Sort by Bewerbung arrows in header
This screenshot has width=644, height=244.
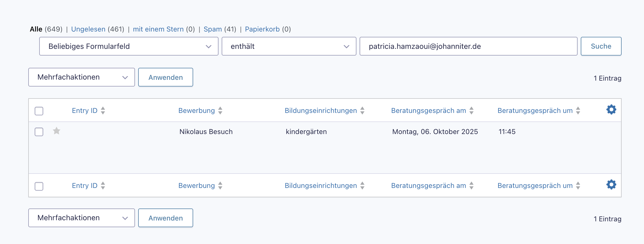point(220,111)
